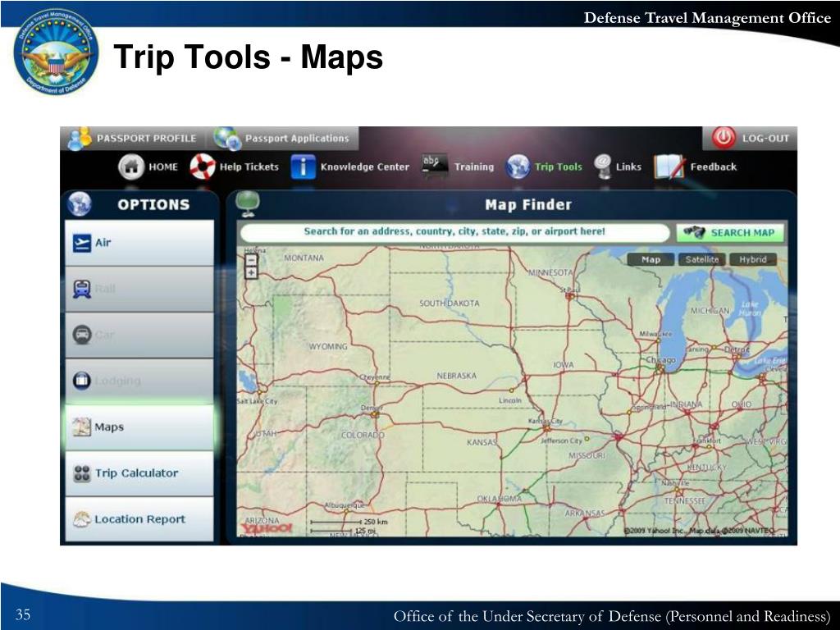Click the Knowledge Center info icon
Viewport: 840px width, 630px height.
tap(303, 167)
